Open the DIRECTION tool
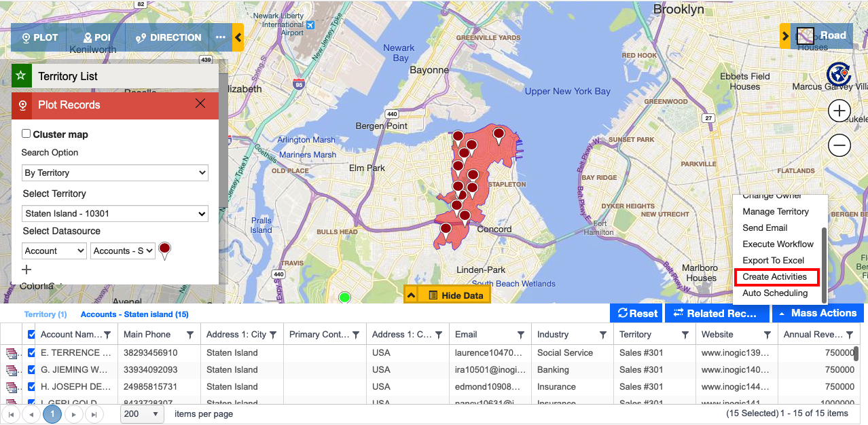Image resolution: width=868 pixels, height=425 pixels. pyautogui.click(x=168, y=38)
